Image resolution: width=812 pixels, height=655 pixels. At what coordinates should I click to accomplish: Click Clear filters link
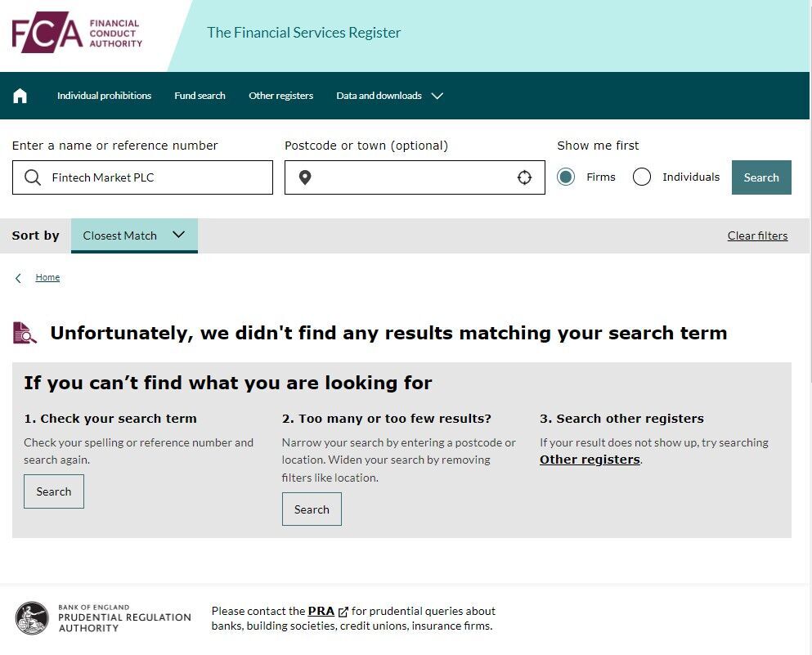757,236
